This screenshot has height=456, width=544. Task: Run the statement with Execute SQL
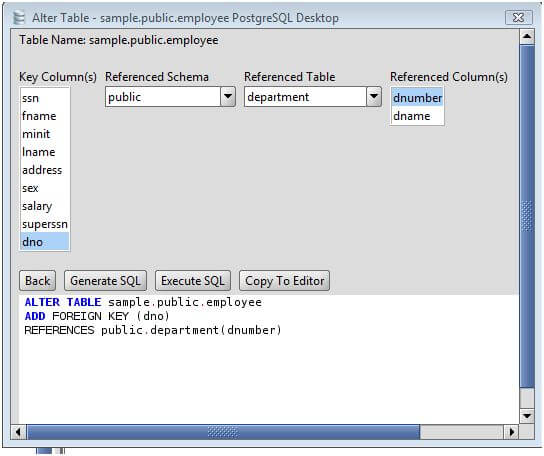click(x=193, y=280)
